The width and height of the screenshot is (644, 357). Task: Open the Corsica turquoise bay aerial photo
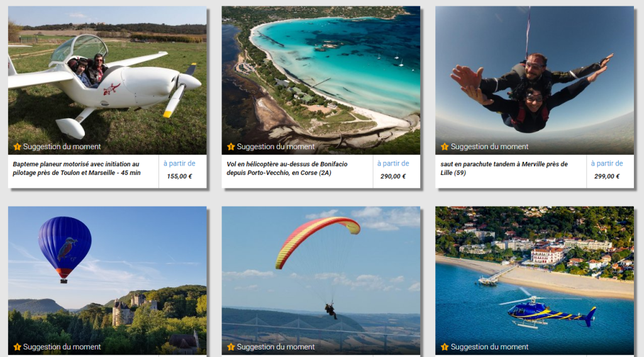point(321,80)
